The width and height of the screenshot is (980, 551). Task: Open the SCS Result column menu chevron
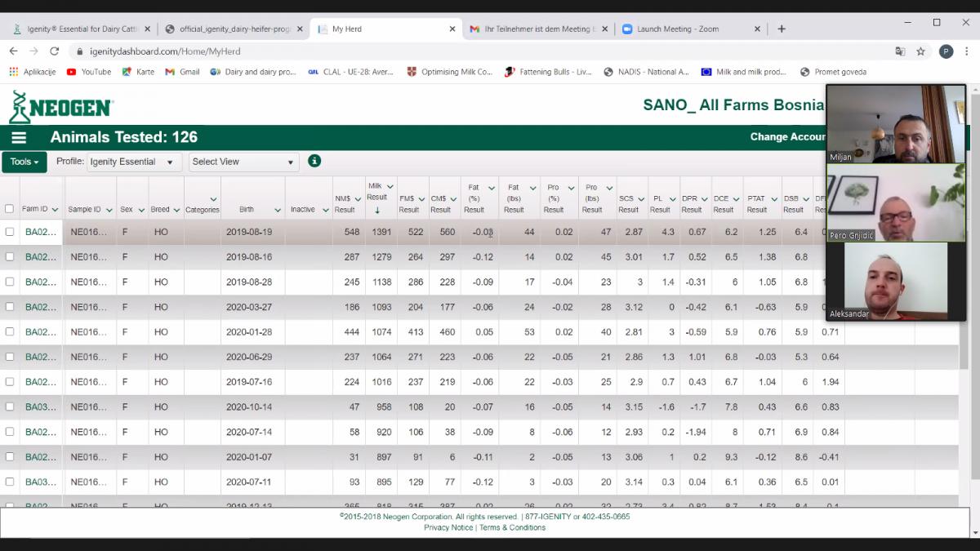click(639, 199)
